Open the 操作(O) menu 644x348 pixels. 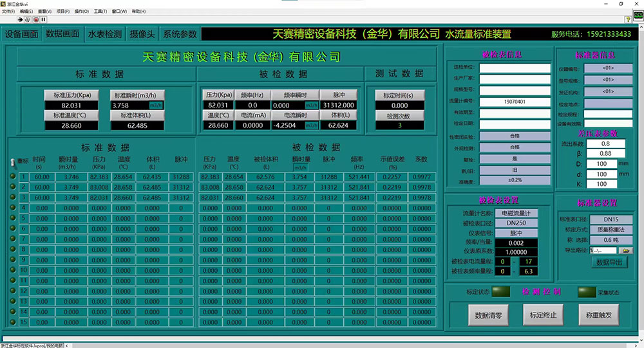tap(81, 12)
